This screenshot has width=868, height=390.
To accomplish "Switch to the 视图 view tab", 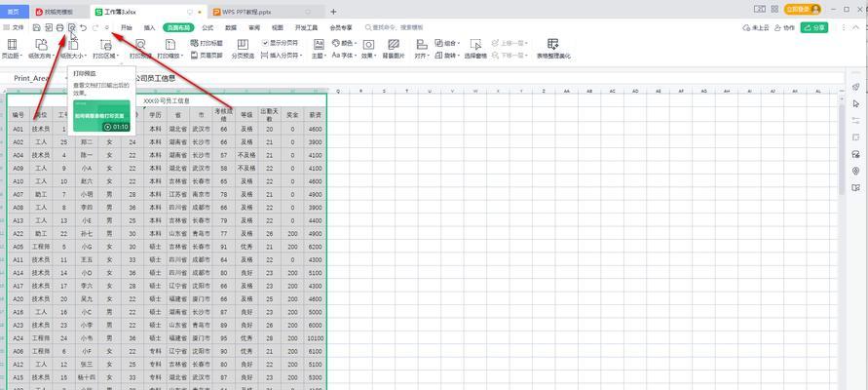I will click(278, 27).
